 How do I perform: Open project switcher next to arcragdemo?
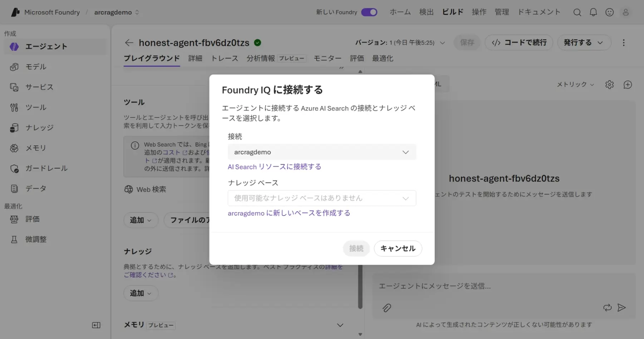137,12
